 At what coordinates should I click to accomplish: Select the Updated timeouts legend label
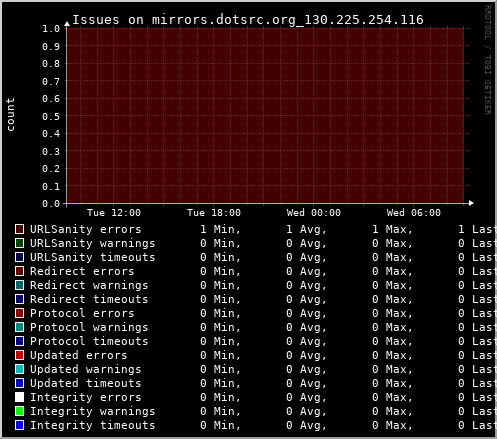tap(86, 383)
